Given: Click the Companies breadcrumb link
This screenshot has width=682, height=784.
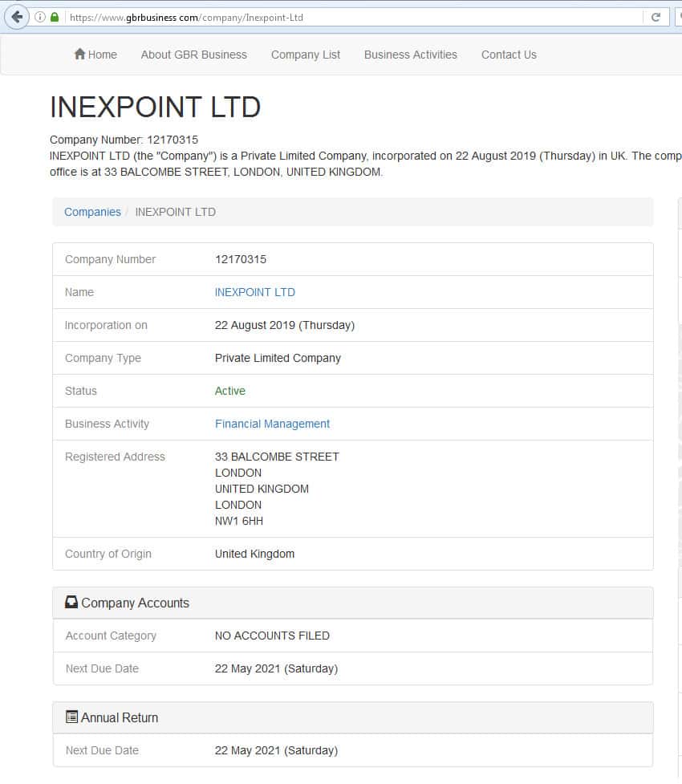Looking at the screenshot, I should click(92, 212).
